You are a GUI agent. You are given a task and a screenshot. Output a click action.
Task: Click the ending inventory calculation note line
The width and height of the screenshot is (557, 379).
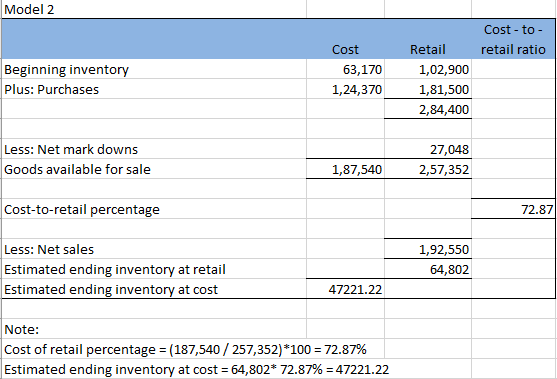(196, 369)
